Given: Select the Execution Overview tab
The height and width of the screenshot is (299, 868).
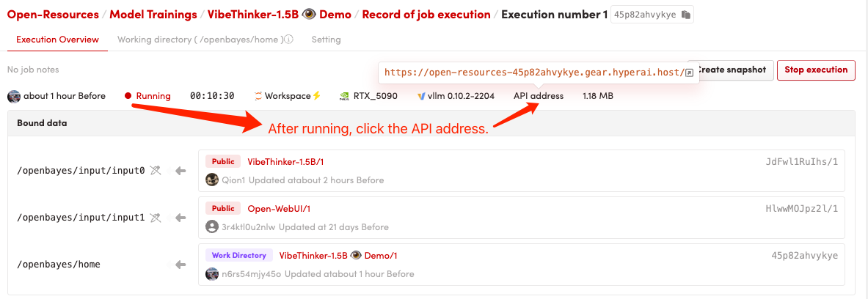Looking at the screenshot, I should 57,40.
